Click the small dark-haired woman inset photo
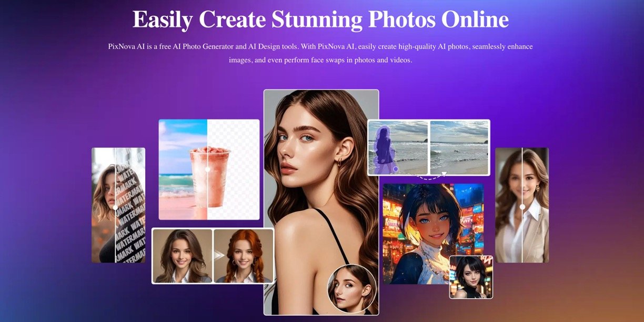 pos(471,277)
